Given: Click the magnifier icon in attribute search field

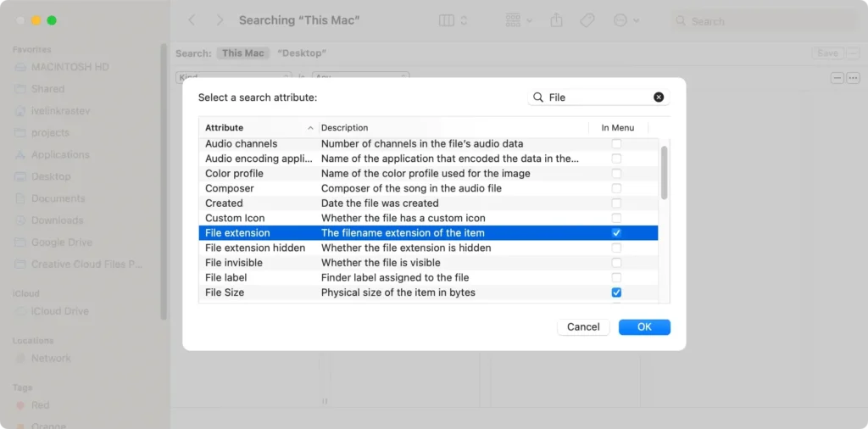Looking at the screenshot, I should click(x=537, y=97).
